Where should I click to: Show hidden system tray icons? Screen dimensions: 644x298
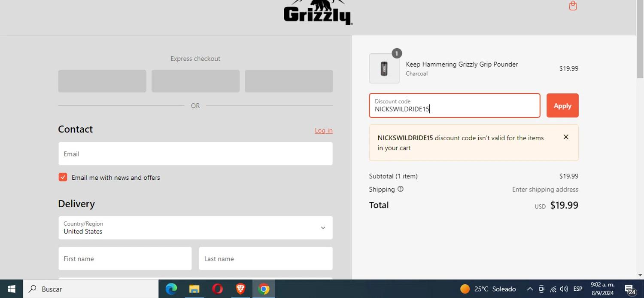(530, 289)
